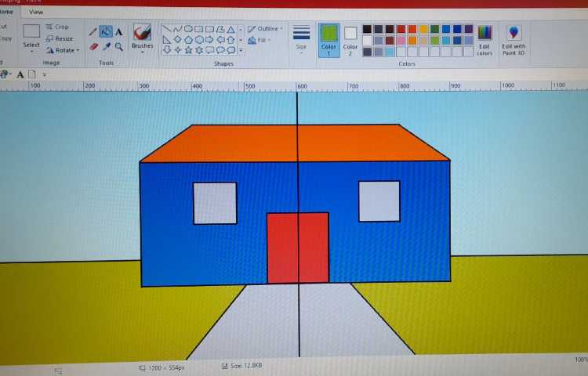The image size is (588, 376).
Task: Expand the Rotate dropdown menu
Action: point(61,50)
